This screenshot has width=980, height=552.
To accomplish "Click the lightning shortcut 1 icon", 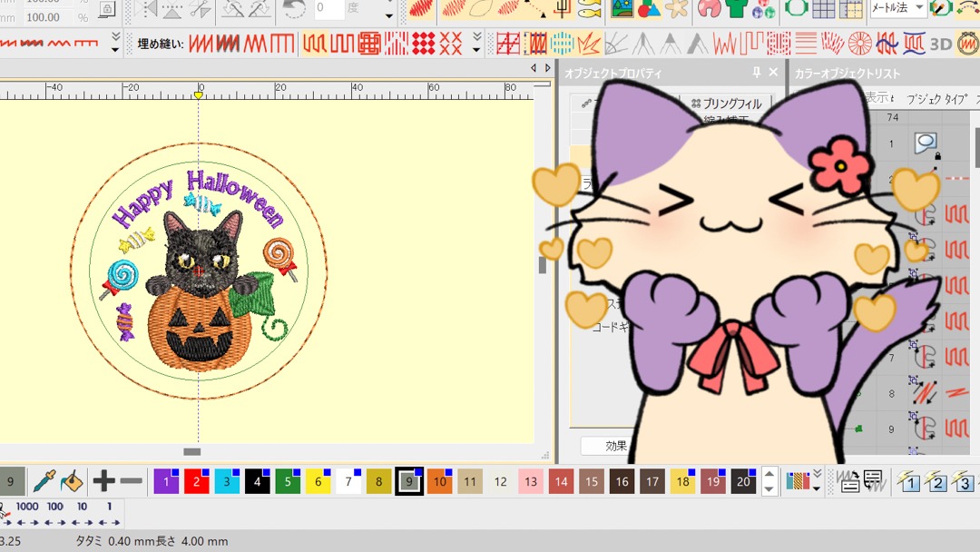I will pos(909,481).
